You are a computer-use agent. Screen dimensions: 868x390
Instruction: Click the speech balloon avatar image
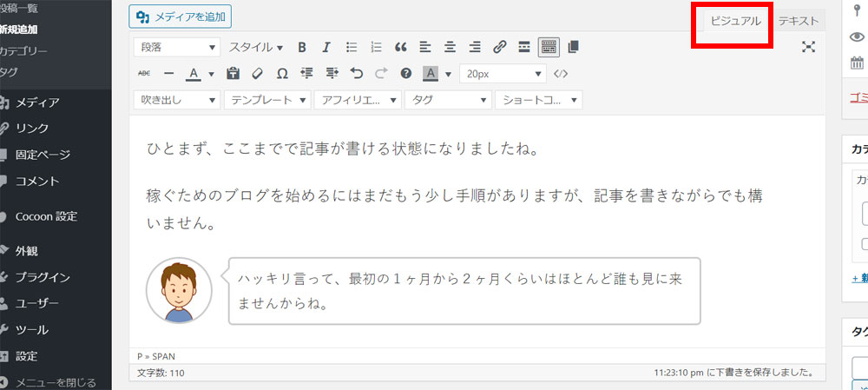pos(179,290)
